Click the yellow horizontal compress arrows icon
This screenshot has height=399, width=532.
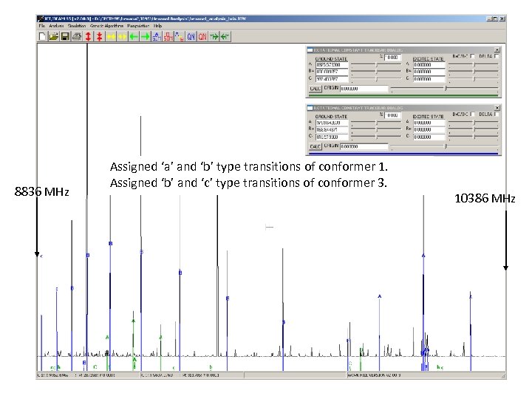tap(111, 37)
